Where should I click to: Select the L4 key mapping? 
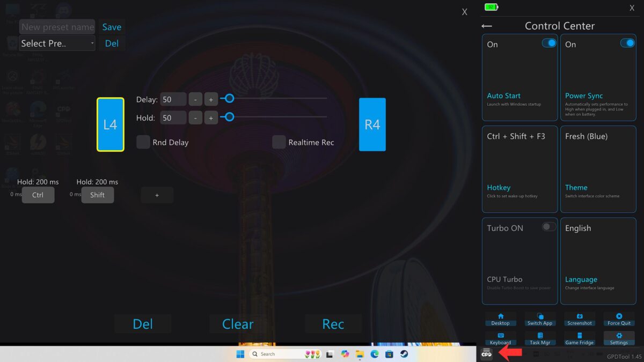point(110,124)
